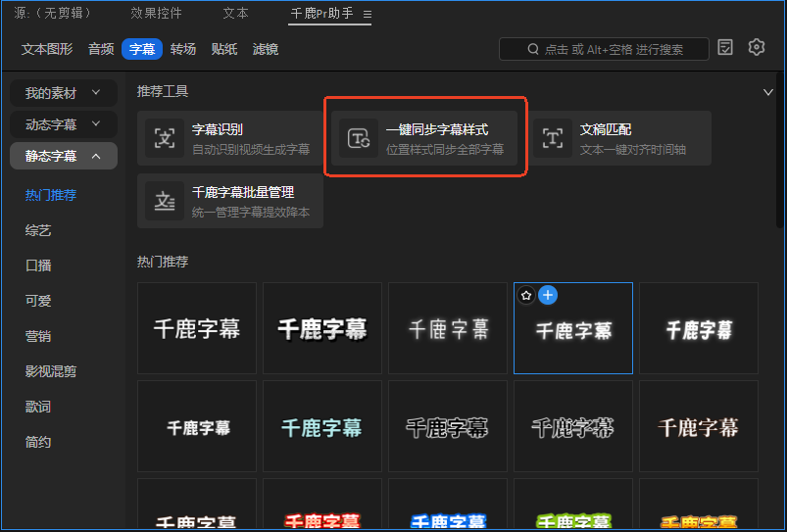Open the settings gear icon
Viewport: 787px width, 532px height.
(756, 47)
